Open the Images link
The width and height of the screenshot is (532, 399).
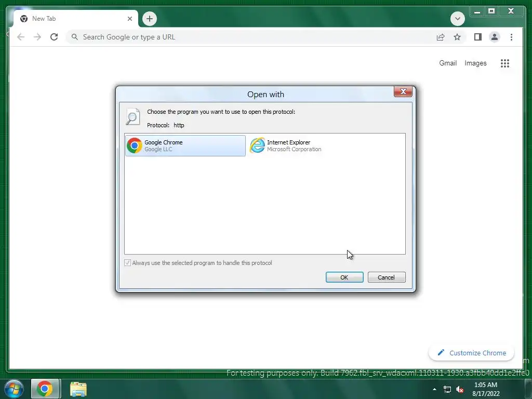pos(475,63)
